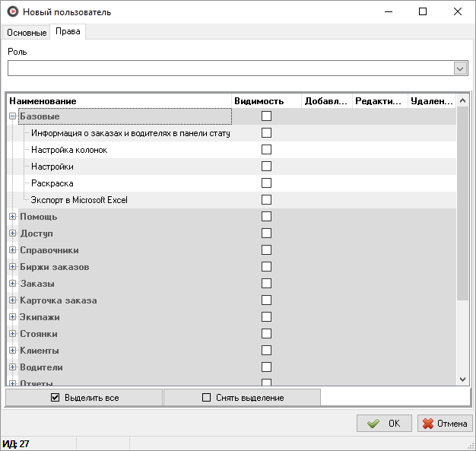This screenshot has width=476, height=451.
Task: Expand the Справочники tree group
Action: coord(12,250)
